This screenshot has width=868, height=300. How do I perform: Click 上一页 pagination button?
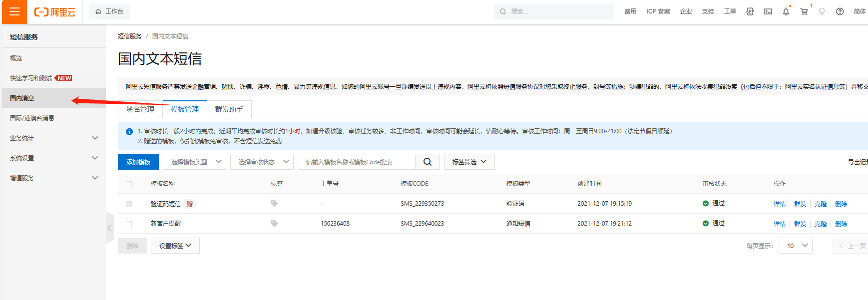pyautogui.click(x=851, y=246)
